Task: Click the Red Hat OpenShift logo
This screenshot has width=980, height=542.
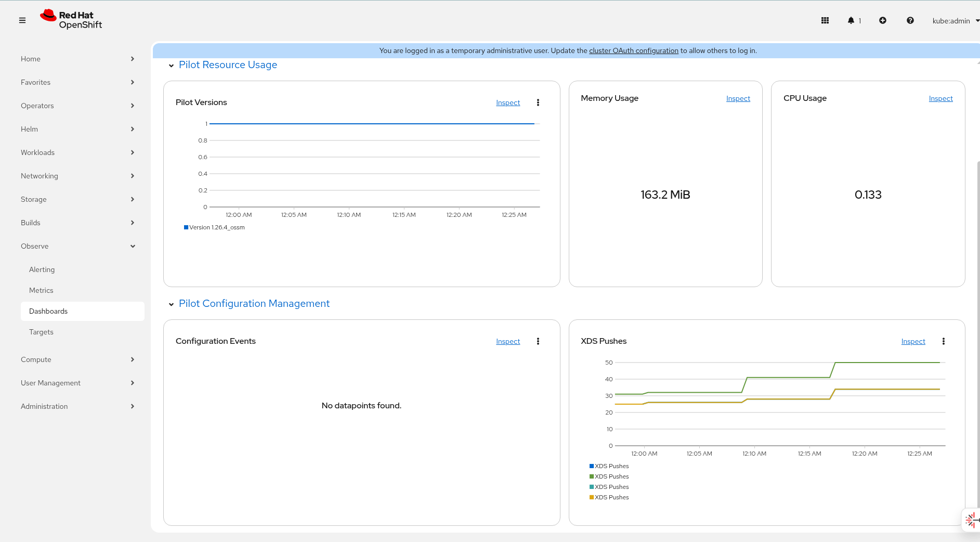Action: tap(71, 20)
